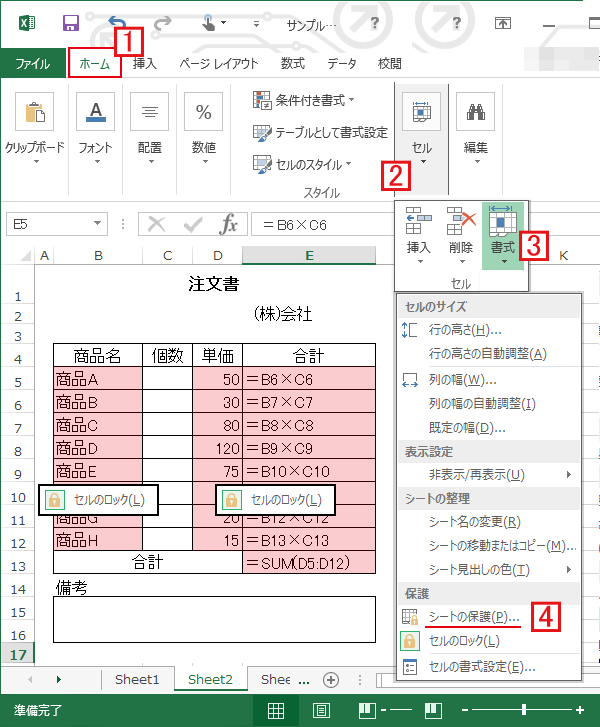Select row 13 header
Screen dimensions: 600x727
18,566
